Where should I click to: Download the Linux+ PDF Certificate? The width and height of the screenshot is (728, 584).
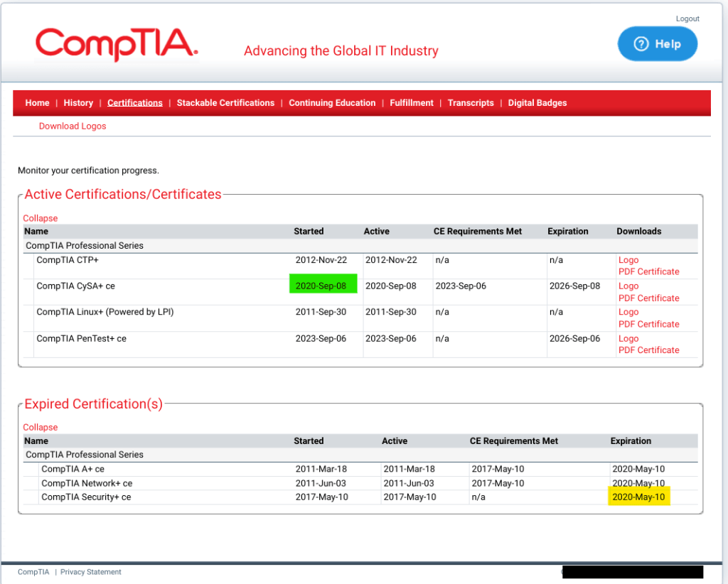648,324
